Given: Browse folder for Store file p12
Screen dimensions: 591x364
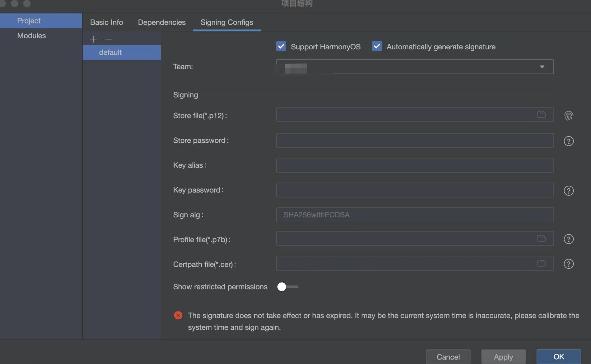Looking at the screenshot, I should (x=541, y=115).
